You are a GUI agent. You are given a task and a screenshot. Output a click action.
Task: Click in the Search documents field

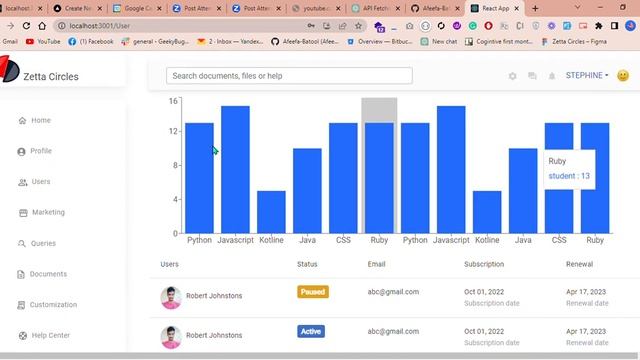(289, 76)
